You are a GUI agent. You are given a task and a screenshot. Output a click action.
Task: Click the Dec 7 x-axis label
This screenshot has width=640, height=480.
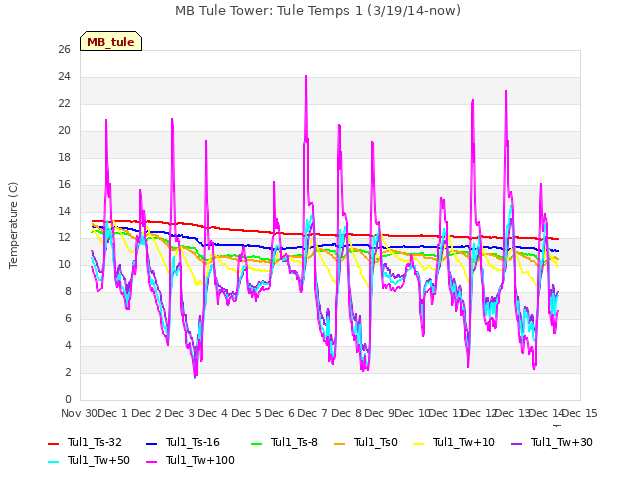click(x=312, y=413)
